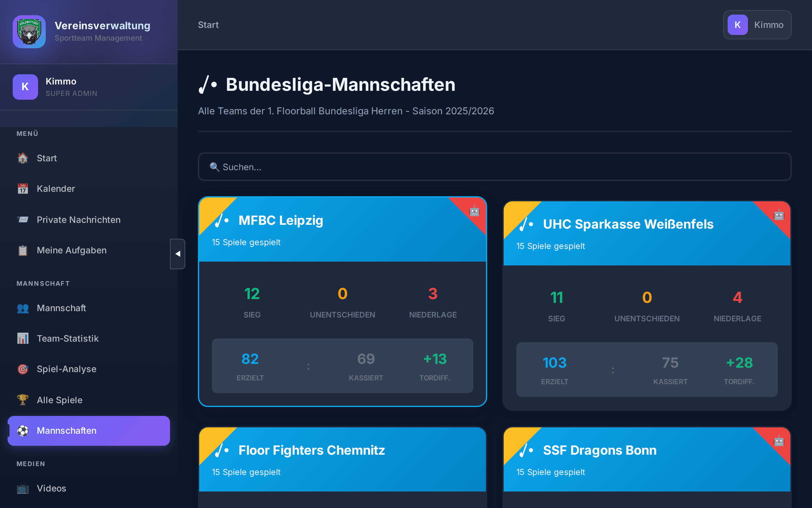812x508 pixels.
Task: Navigate to Alle Spiele
Action: tap(88, 400)
